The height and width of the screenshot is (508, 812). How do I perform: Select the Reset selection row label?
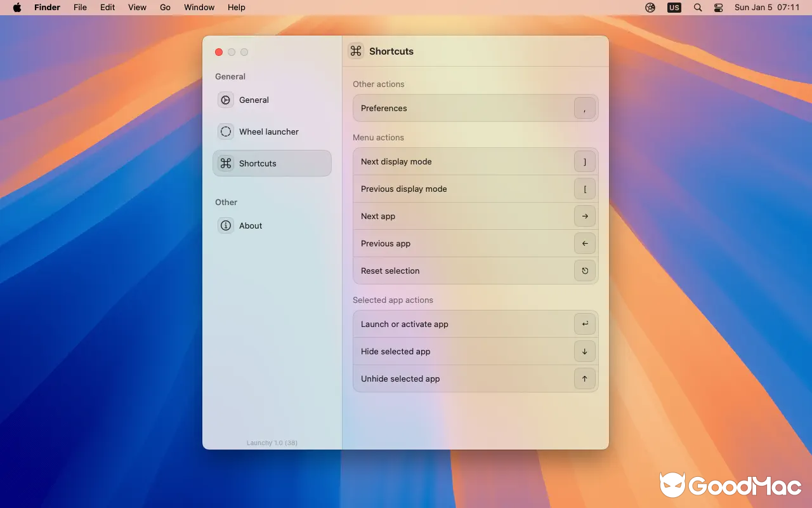390,271
